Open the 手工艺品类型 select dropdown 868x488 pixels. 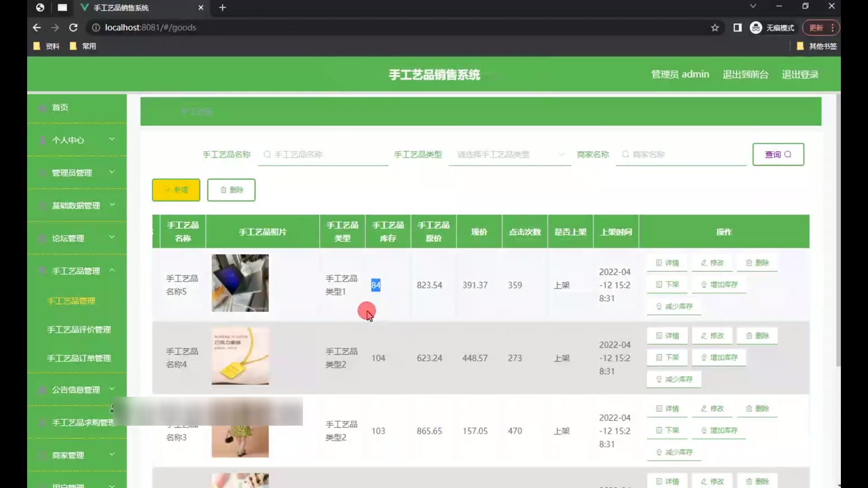[509, 155]
